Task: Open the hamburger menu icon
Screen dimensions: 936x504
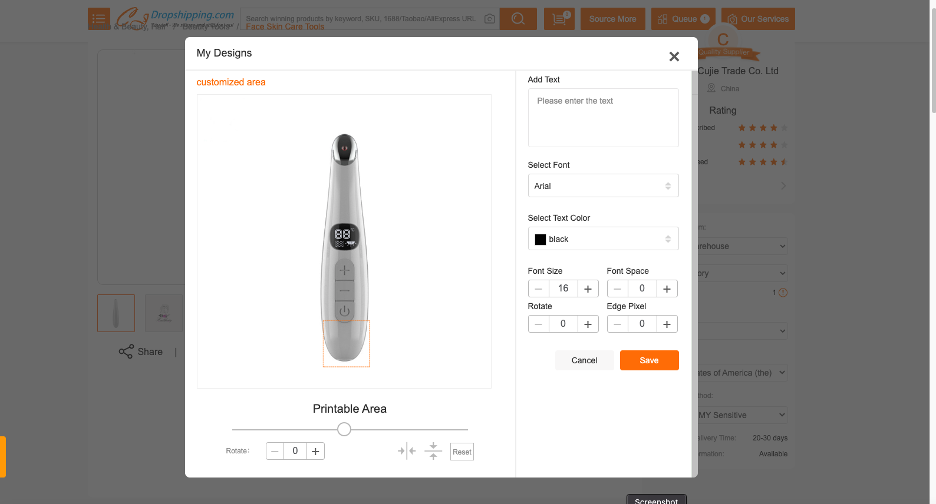Action: (99, 19)
